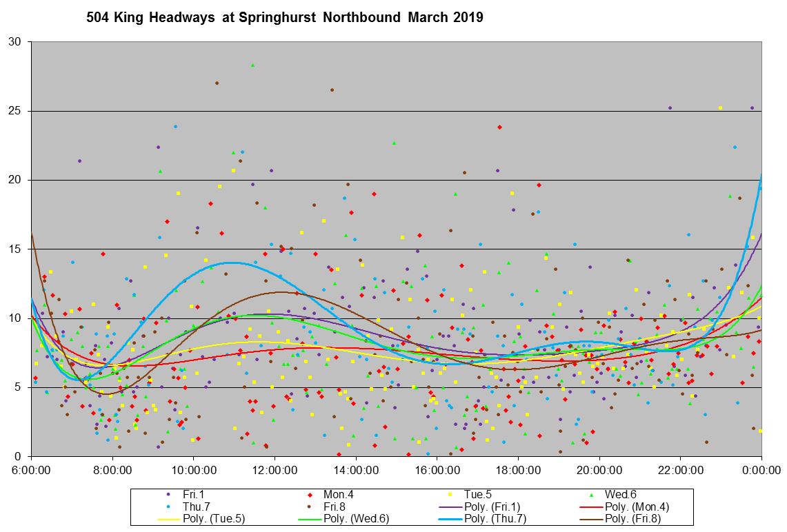Viewport: 787px width, 532px height.
Task: Click the yellow square Tue.5 legend marker
Action: tap(450, 494)
